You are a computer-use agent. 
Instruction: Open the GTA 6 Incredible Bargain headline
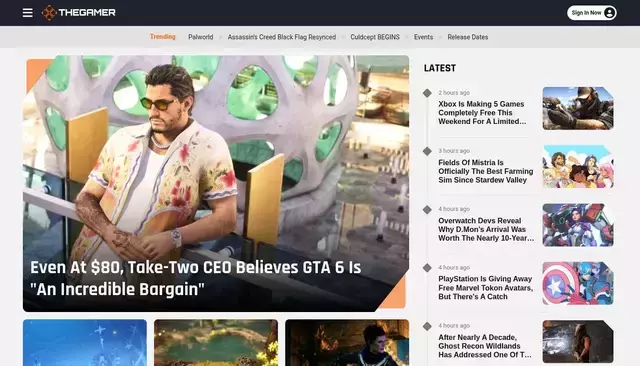point(196,278)
